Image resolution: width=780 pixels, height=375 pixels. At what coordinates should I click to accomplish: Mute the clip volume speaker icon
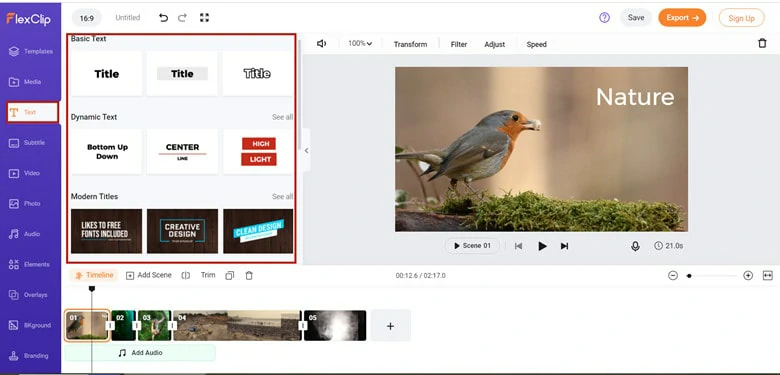point(321,44)
